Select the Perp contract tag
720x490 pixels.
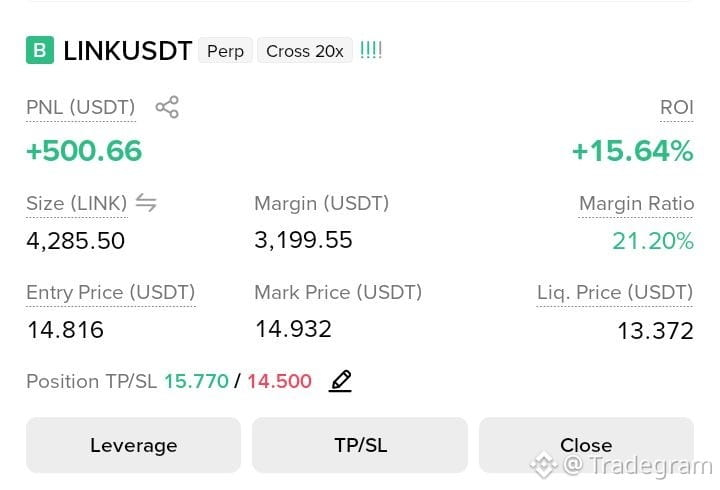point(225,51)
